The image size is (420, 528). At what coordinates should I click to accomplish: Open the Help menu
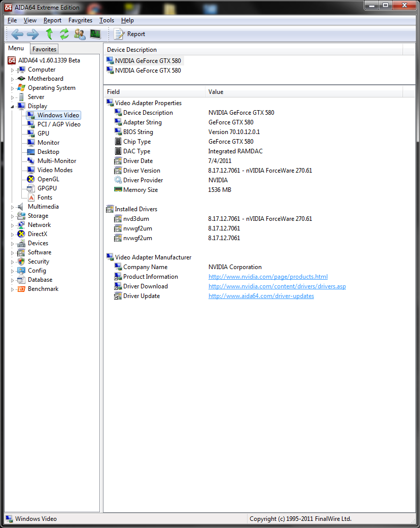(x=127, y=20)
